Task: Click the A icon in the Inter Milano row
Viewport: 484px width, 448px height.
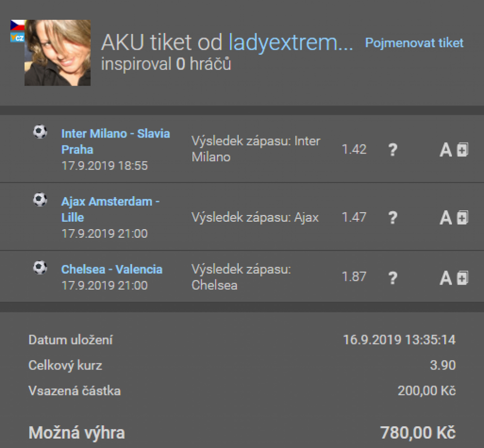Action: point(445,150)
